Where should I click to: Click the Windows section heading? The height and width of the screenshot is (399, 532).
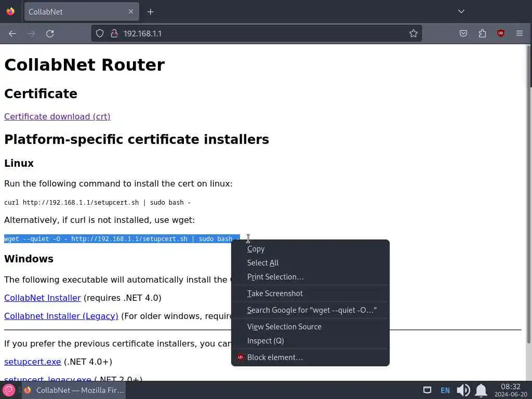(x=29, y=259)
